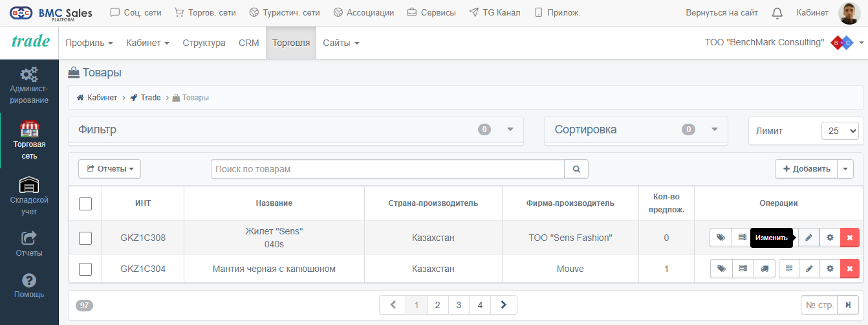Screen dimensions: 868x325
Task: Open Помощь in the left sidebar
Action: (29, 286)
